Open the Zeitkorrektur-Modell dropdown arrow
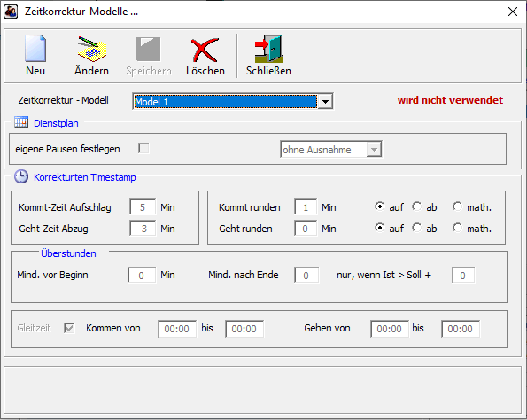 325,102
